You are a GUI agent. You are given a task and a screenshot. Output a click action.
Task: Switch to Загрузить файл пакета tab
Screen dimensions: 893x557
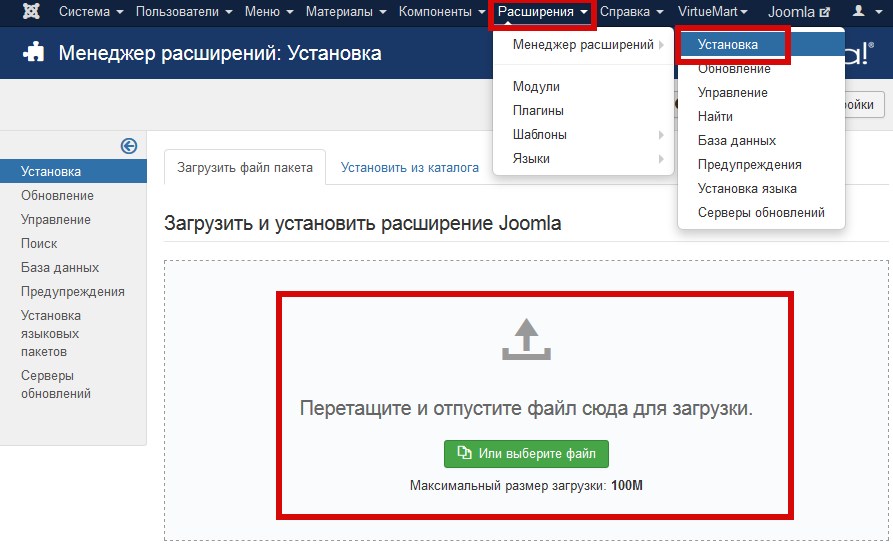click(245, 167)
